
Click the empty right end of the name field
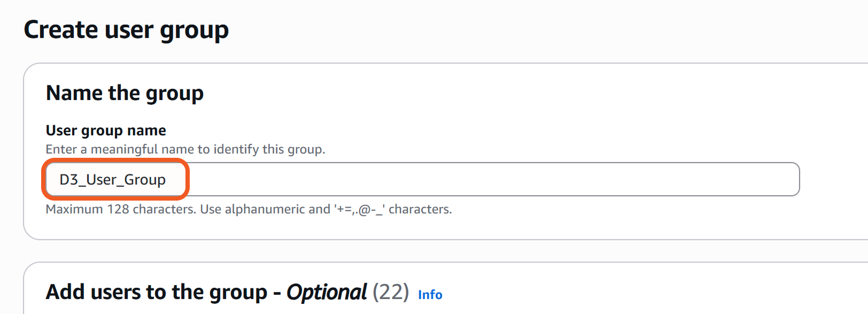pyautogui.click(x=748, y=180)
